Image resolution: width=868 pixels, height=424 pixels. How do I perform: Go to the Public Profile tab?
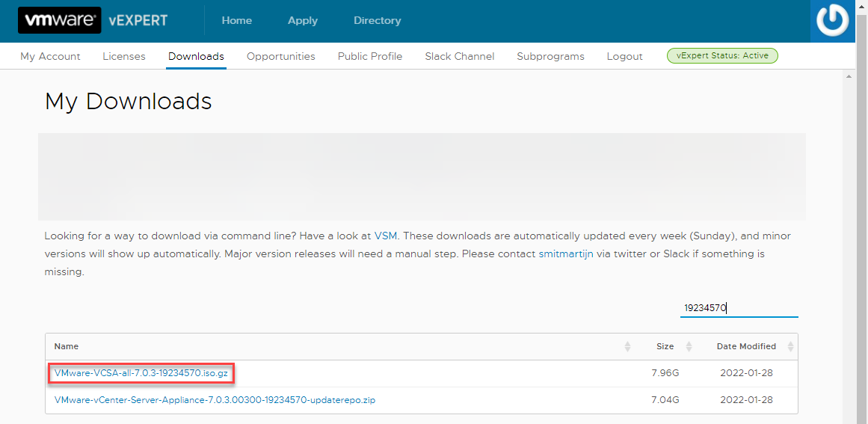click(370, 57)
